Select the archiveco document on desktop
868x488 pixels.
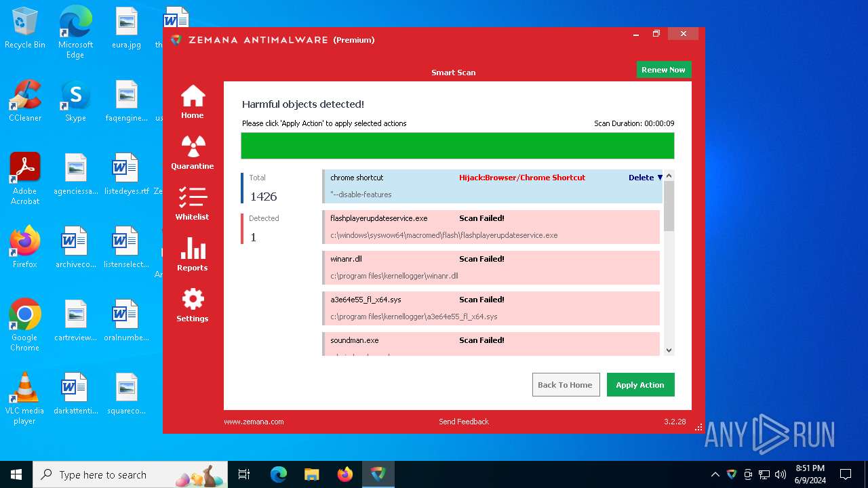pos(75,248)
